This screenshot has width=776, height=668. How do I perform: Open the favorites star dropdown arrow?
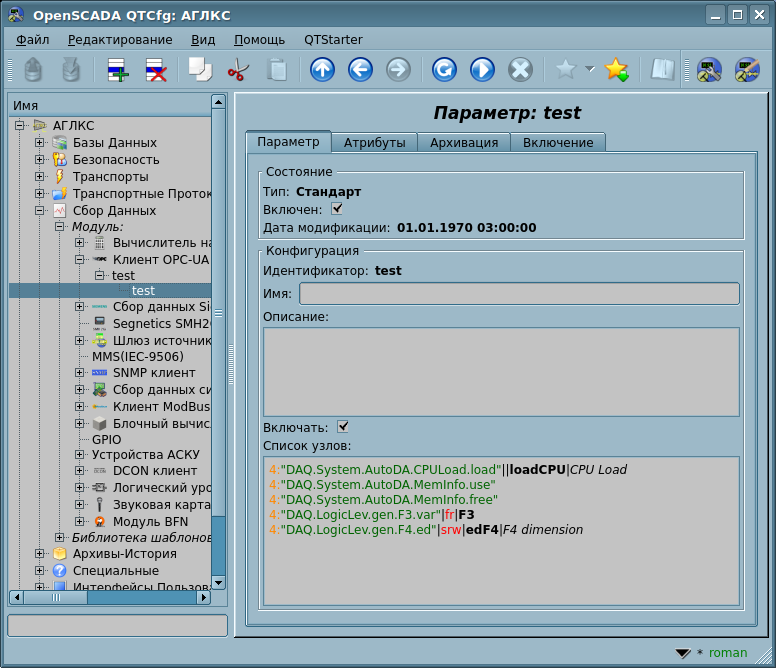(x=589, y=70)
